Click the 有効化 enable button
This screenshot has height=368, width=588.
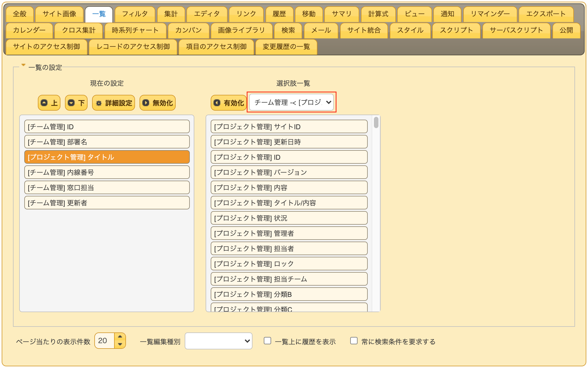pos(229,103)
